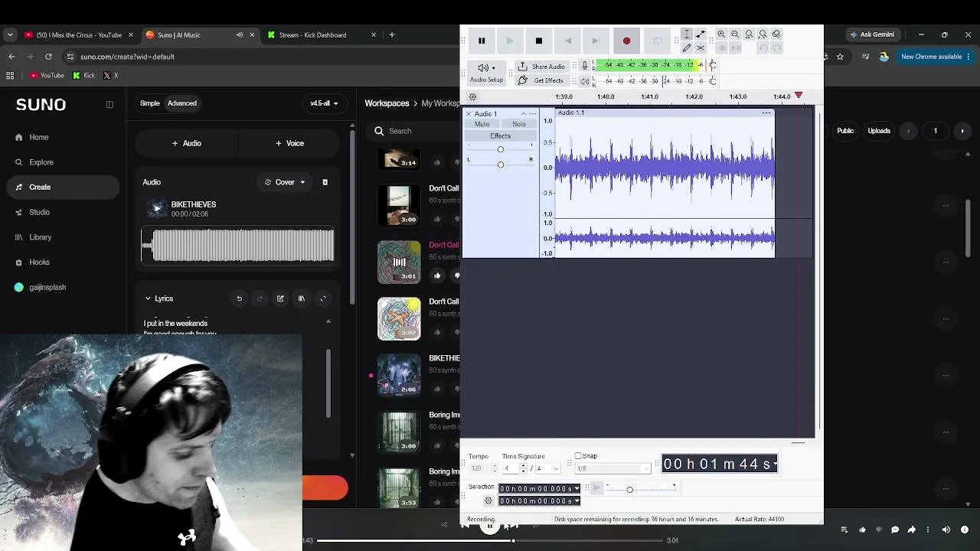Open the Audio 1 track name dropdown

pos(524,114)
